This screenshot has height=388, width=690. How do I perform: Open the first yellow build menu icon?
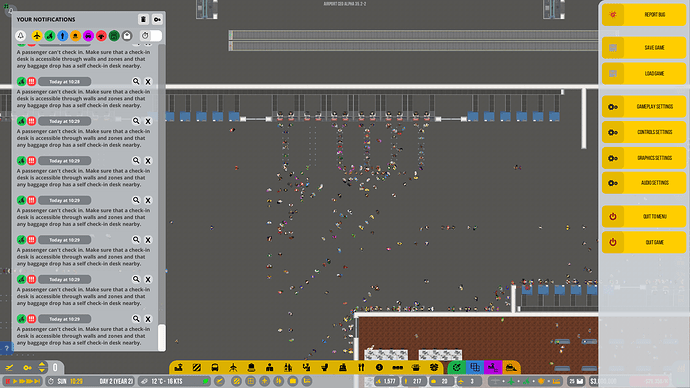tap(179, 367)
